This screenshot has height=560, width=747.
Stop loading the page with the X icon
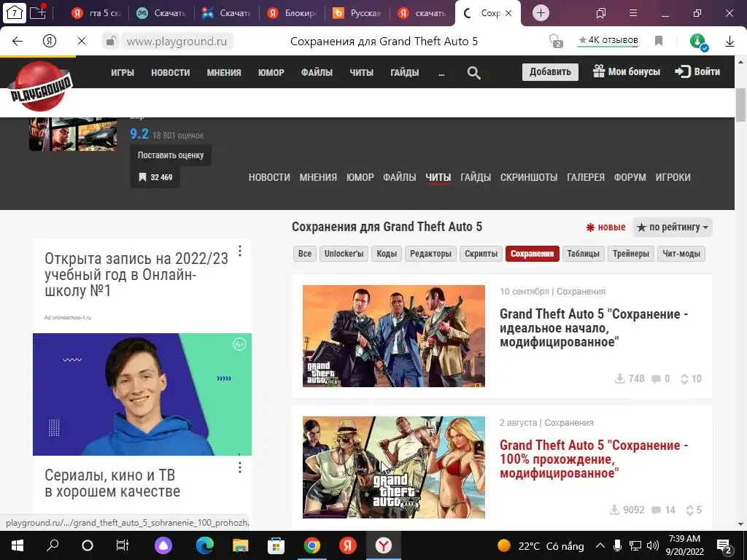coord(82,42)
